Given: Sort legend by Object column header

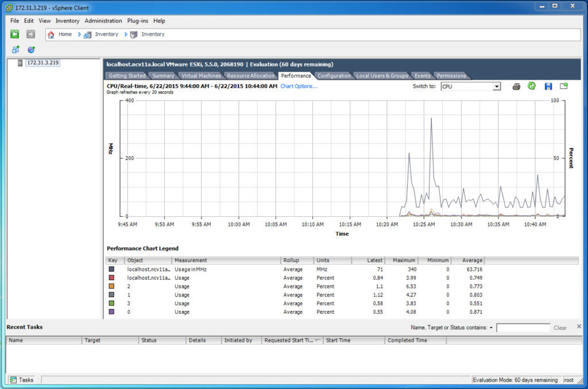Looking at the screenshot, I should tap(148, 260).
